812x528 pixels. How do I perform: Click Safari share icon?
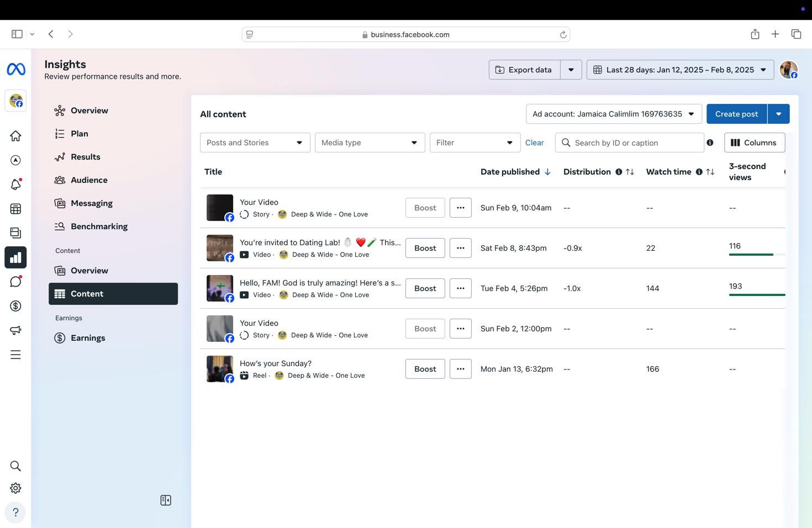pyautogui.click(x=755, y=34)
